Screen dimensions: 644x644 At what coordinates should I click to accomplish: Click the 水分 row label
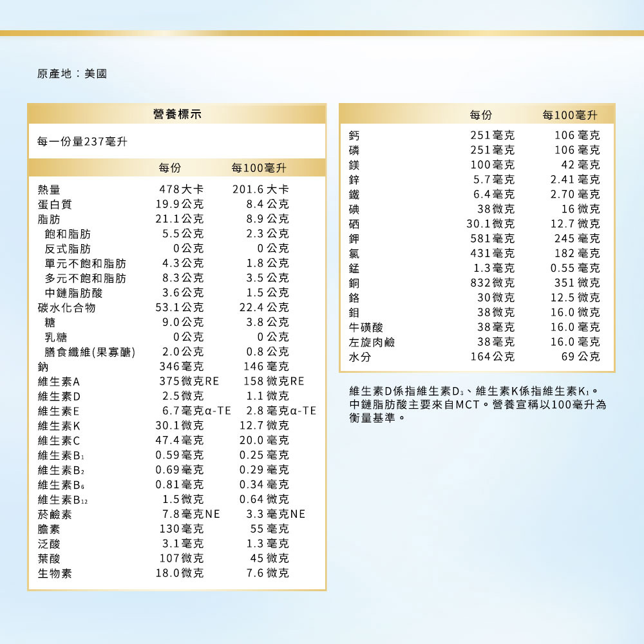pyautogui.click(x=359, y=357)
